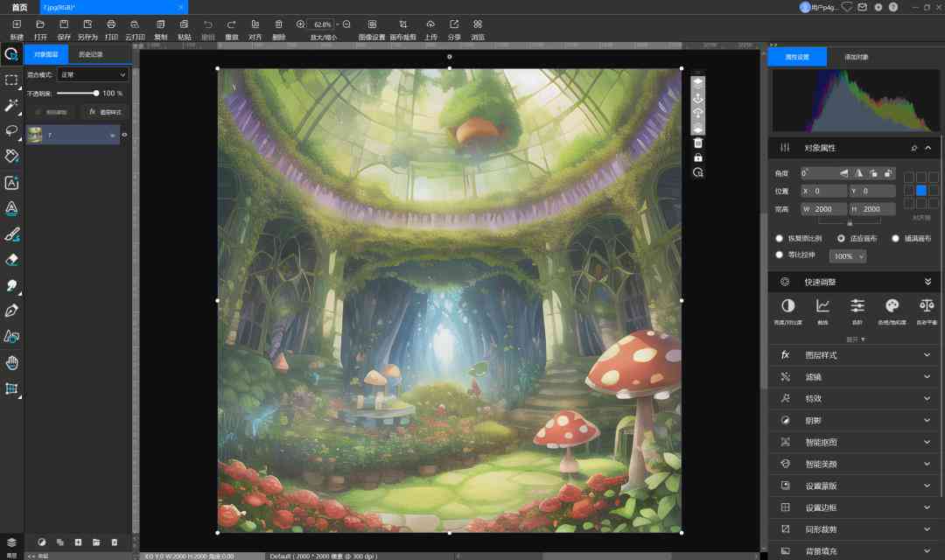
Task: Click the 分享 share icon
Action: 454,24
